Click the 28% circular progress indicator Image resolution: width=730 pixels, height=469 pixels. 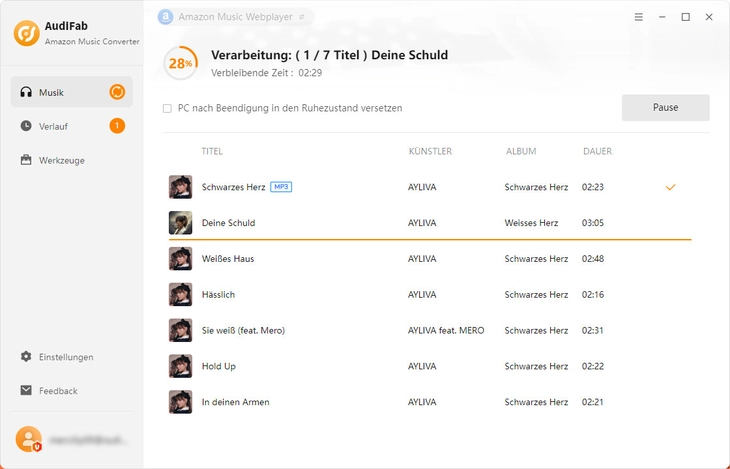(x=181, y=63)
